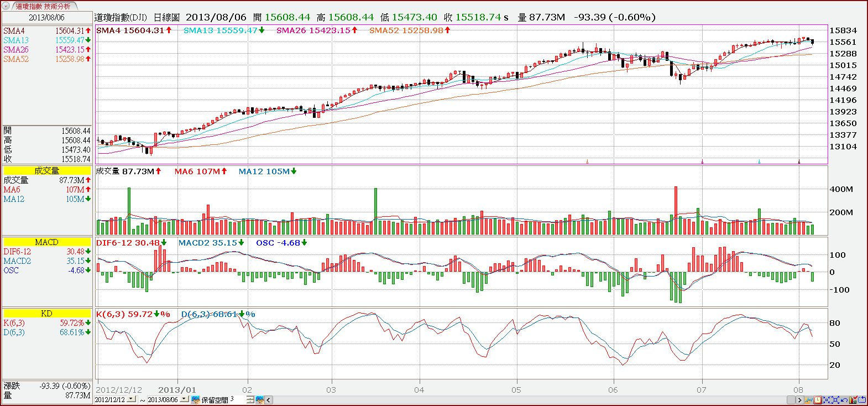Click the DIF6-12 30.48 legend in MACD chart
This screenshot has width=868, height=406.
(x=131, y=243)
